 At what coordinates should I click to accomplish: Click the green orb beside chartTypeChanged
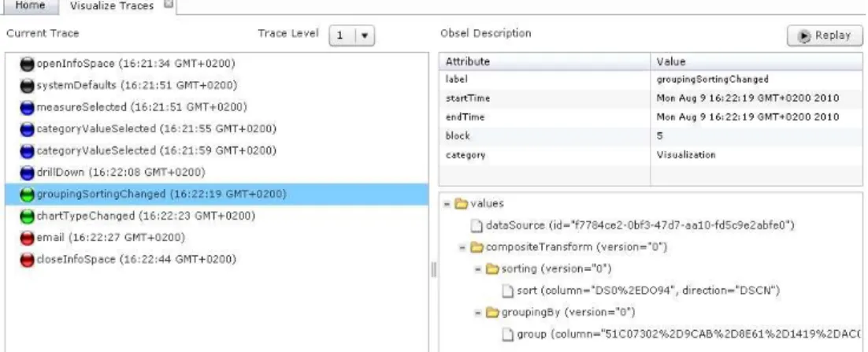27,217
